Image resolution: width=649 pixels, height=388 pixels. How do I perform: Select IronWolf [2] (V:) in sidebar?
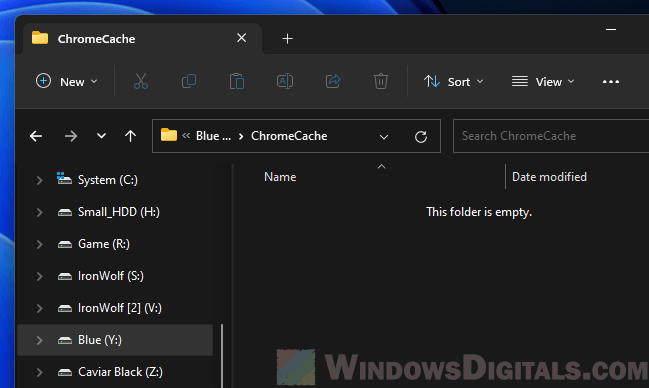[115, 308]
